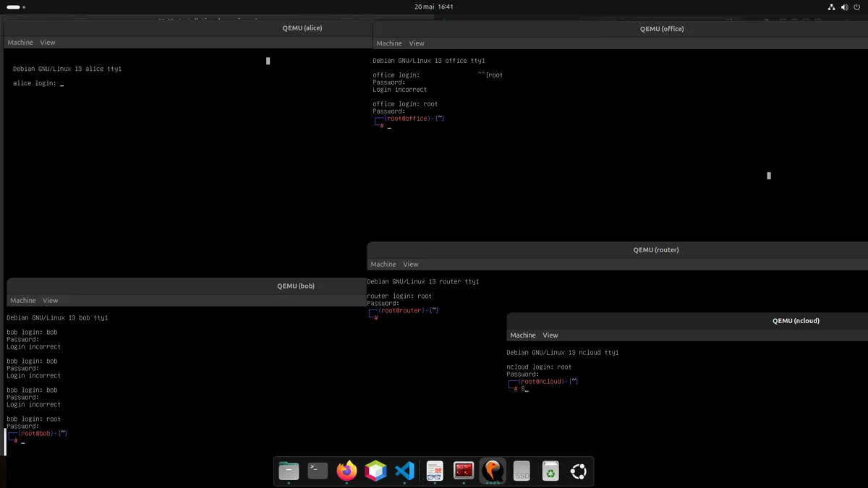Screen dimensions: 868x488
Task: Click the QEMU penguin icon in the dock
Action: (493, 471)
